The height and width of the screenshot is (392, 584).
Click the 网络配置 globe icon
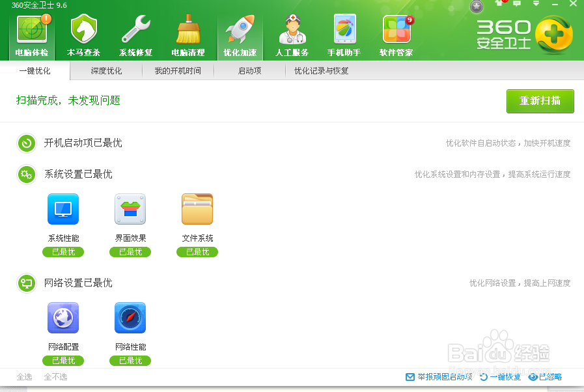(63, 318)
